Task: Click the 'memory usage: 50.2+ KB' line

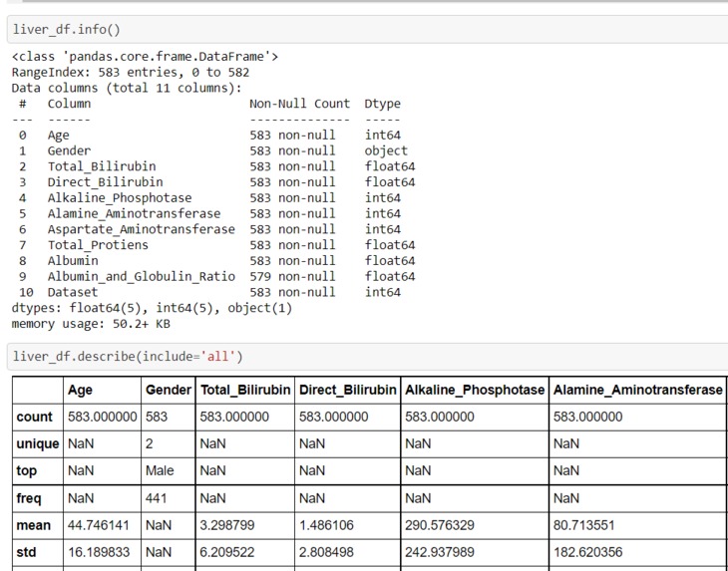Action: click(91, 324)
